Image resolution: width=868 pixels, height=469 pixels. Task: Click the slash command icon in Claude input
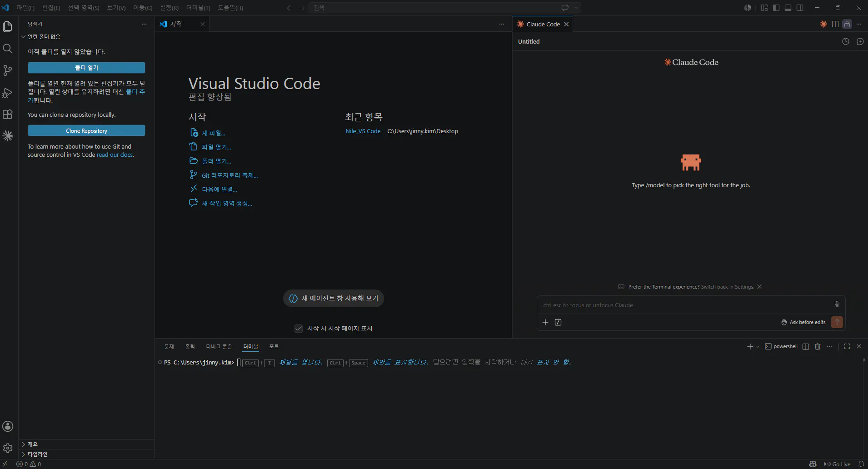pos(558,322)
